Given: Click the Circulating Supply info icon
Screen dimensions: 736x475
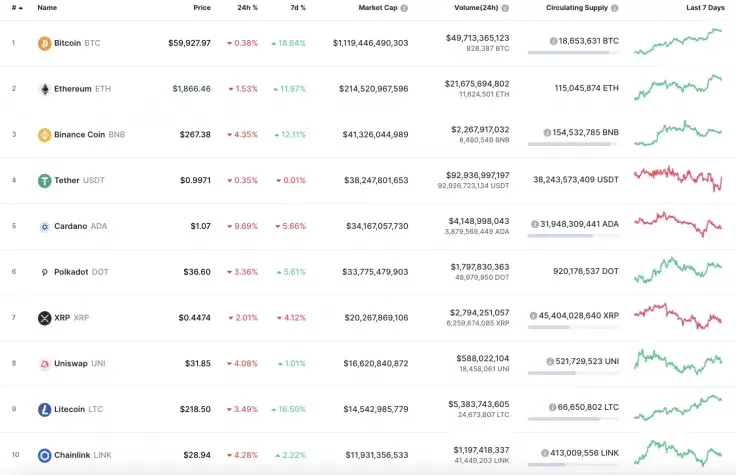Looking at the screenshot, I should coord(615,8).
